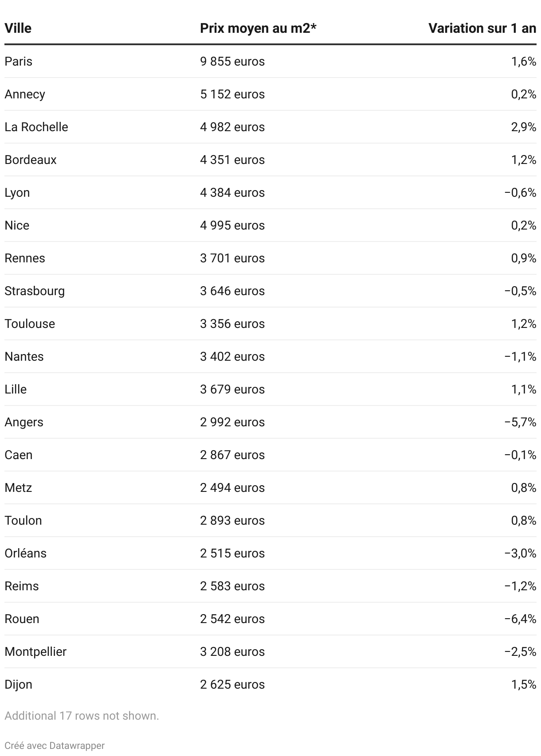The image size is (541, 756).
Task: Open the Créé avec Datawrapper link
Action: (x=55, y=746)
